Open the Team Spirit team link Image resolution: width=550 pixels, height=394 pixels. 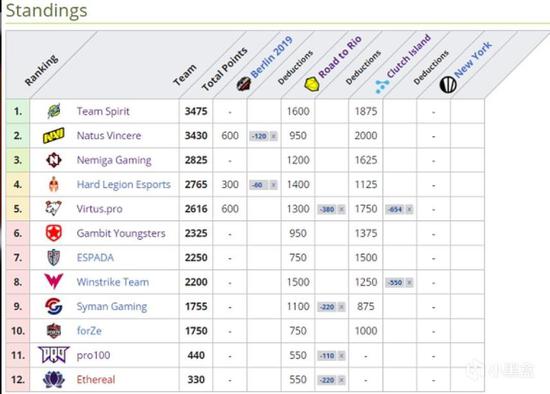point(103,111)
